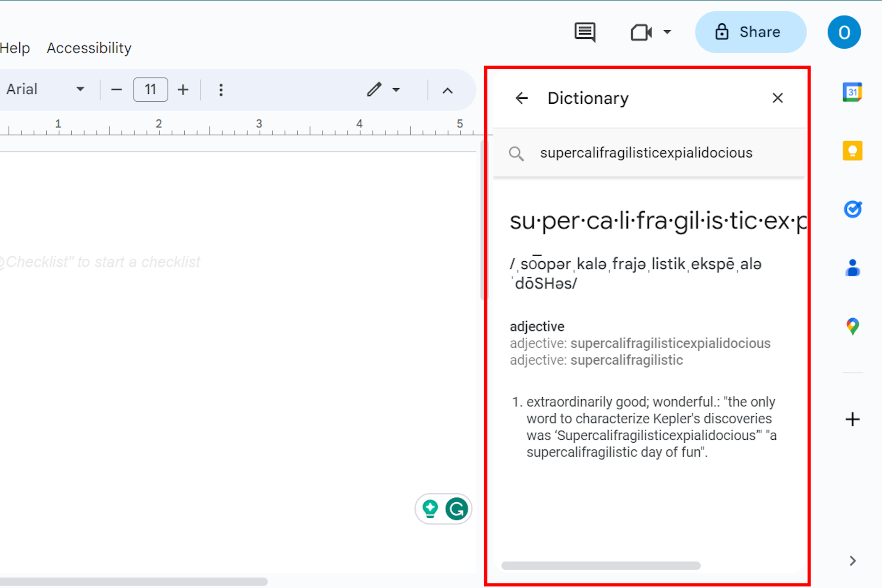Open the Help menu
The width and height of the screenshot is (882, 588).
point(15,48)
